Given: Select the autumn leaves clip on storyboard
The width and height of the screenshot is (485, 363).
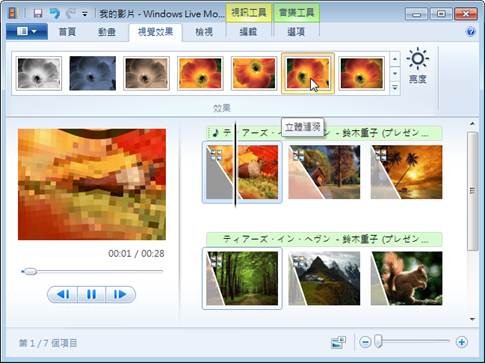Looking at the screenshot, I should point(242,172).
